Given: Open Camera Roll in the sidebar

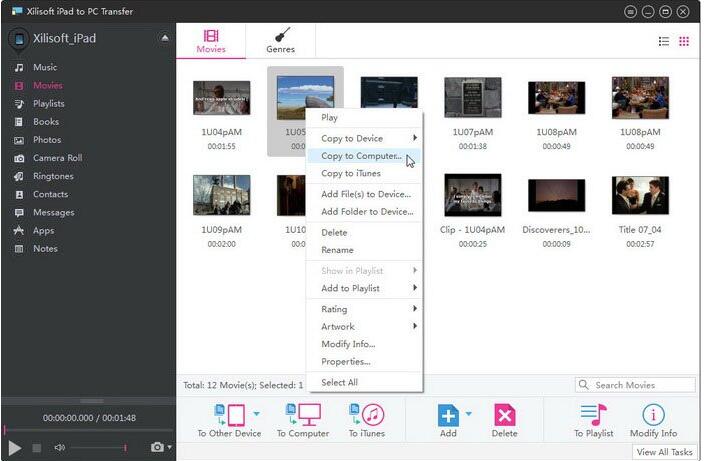Looking at the screenshot, I should [57, 158].
